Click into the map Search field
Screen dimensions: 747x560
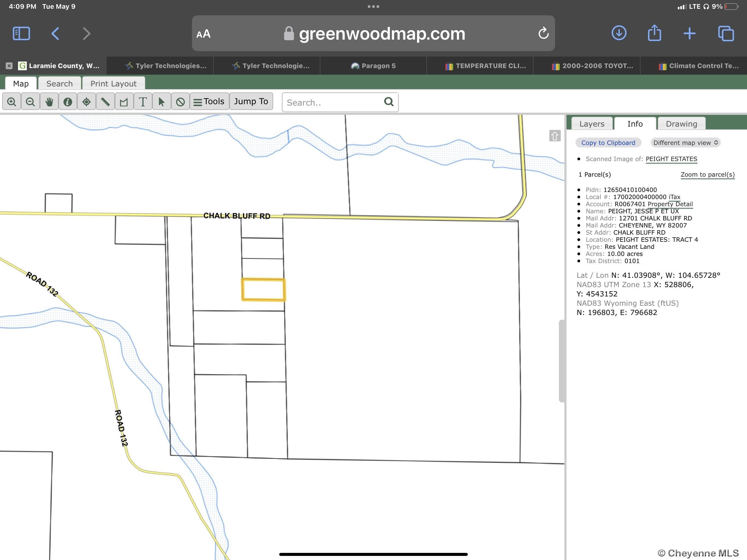pyautogui.click(x=333, y=103)
